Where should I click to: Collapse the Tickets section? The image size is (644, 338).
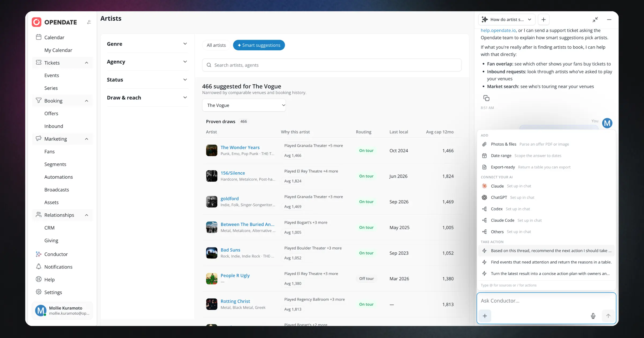[x=62, y=63]
